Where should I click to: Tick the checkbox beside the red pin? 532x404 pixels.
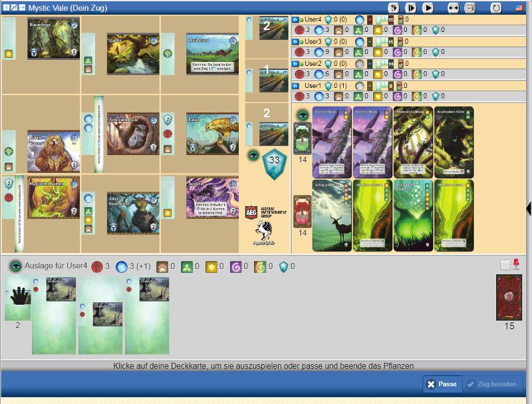(505, 265)
